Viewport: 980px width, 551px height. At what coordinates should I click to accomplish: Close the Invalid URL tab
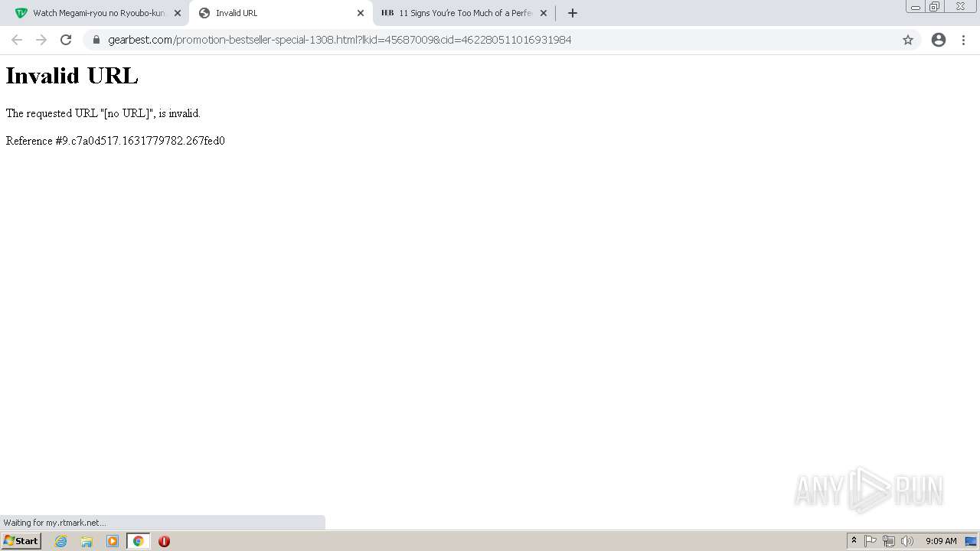pos(361,13)
